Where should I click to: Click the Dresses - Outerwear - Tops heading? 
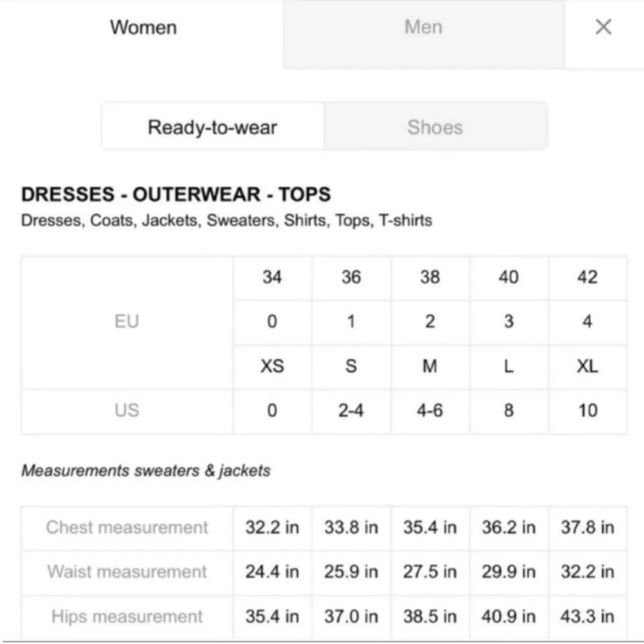click(x=176, y=194)
